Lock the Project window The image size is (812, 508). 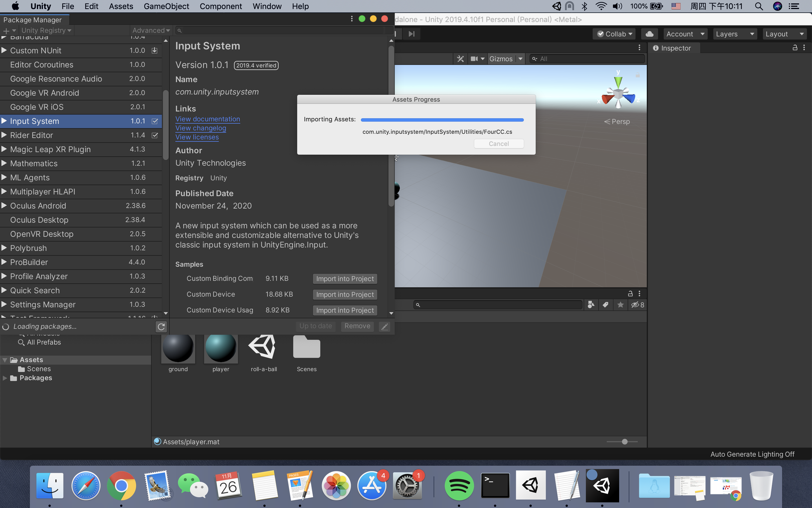(x=630, y=293)
